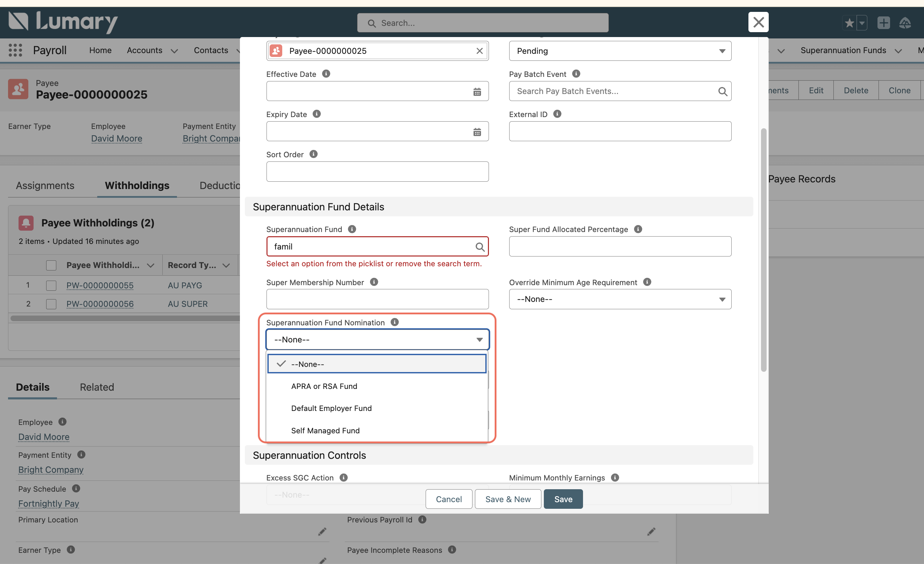Open the Related tab
924x564 pixels.
tap(97, 387)
